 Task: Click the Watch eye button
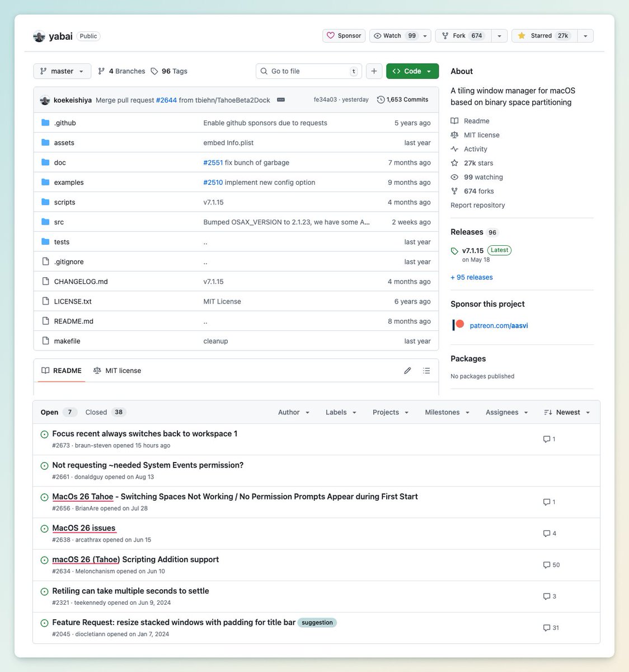pos(395,36)
